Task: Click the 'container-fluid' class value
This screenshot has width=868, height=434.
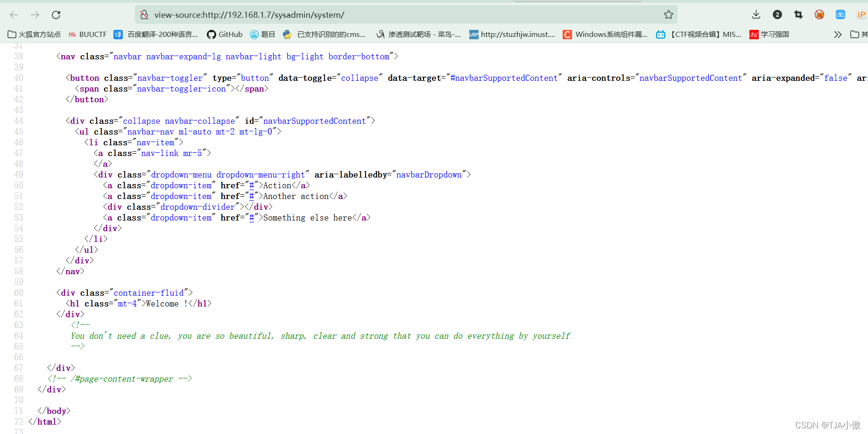Action: click(148, 293)
